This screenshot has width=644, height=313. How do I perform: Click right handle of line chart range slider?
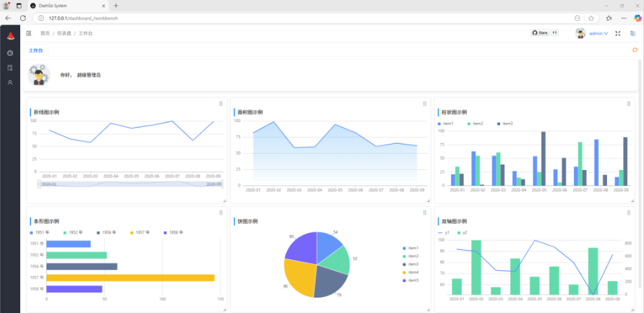(223, 184)
